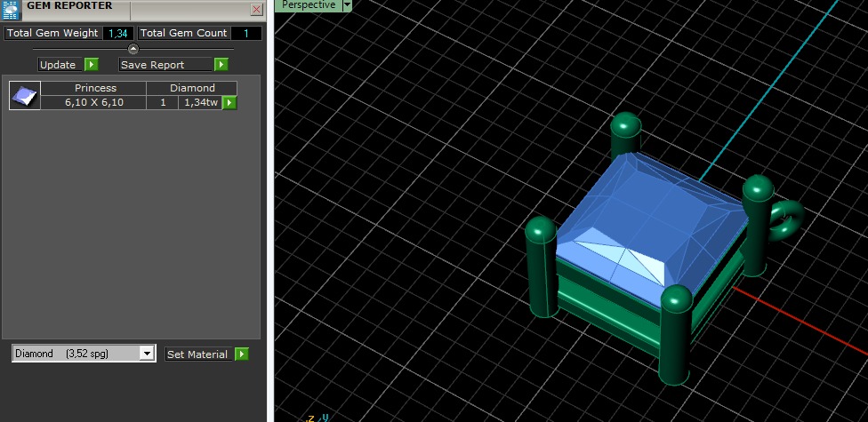Click the Set Material button

point(198,354)
